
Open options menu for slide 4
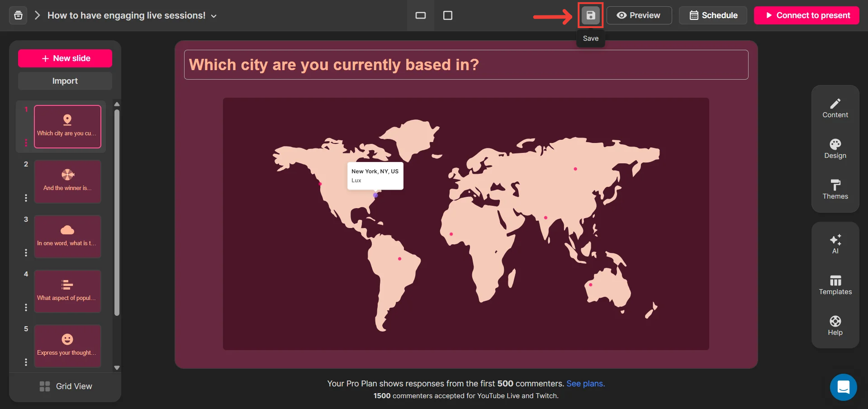pos(26,308)
